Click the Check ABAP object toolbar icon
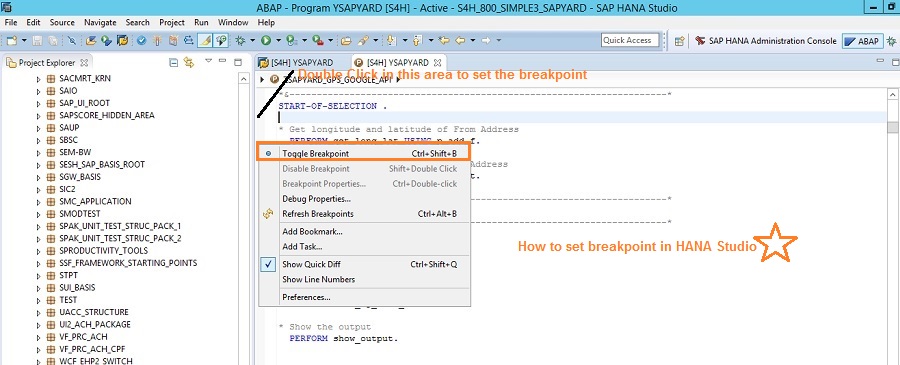 pos(141,41)
